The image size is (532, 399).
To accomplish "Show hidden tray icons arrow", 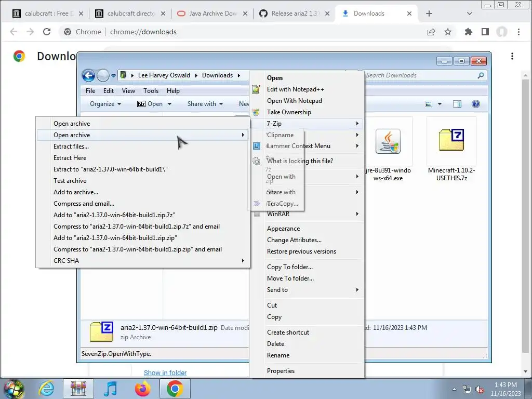I will pos(454,389).
